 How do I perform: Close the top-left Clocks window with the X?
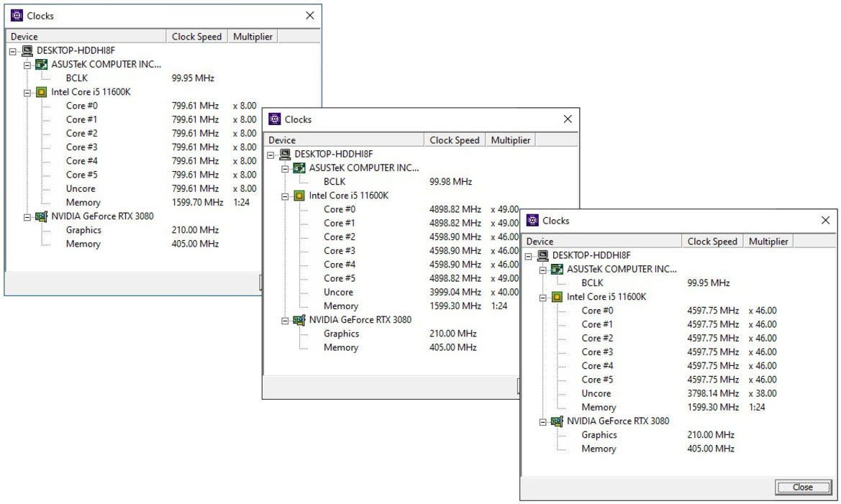(x=309, y=16)
